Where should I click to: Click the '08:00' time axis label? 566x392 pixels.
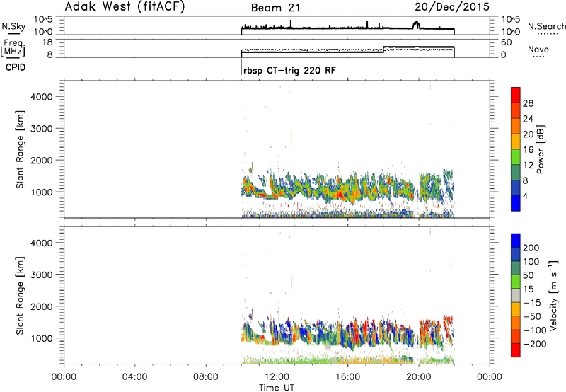[x=206, y=377]
